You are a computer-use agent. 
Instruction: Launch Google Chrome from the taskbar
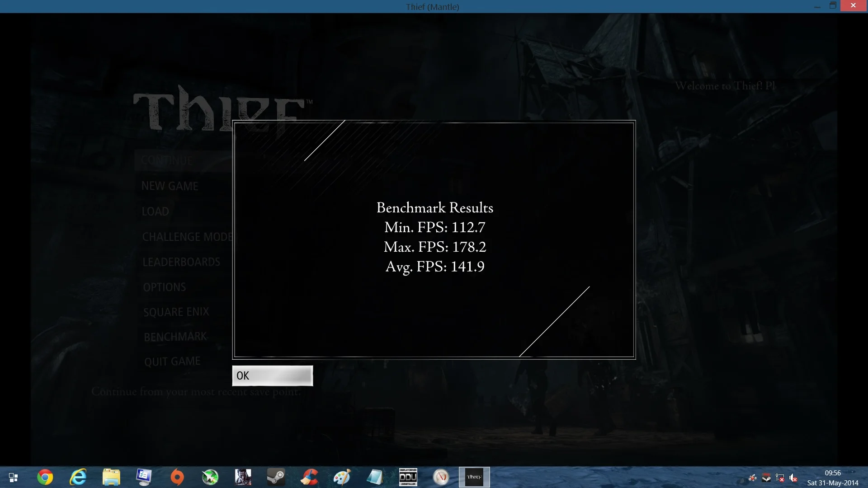pos(45,477)
